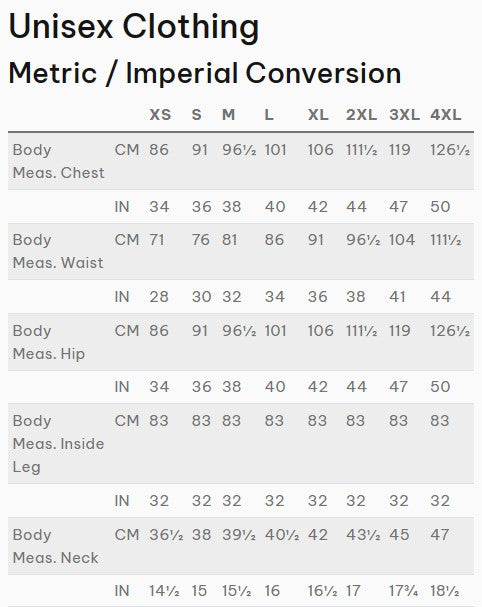
Task: Click the CM unit label in Neck row
Action: click(127, 535)
